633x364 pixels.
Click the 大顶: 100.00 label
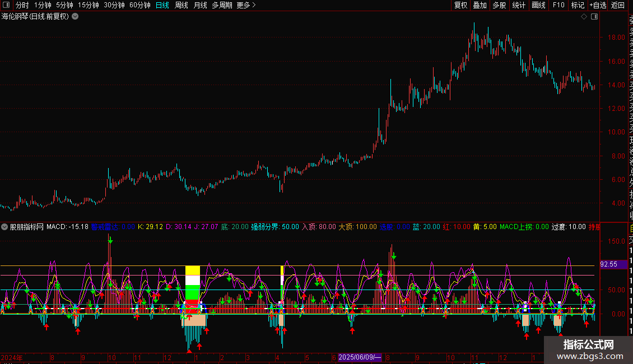(357, 227)
